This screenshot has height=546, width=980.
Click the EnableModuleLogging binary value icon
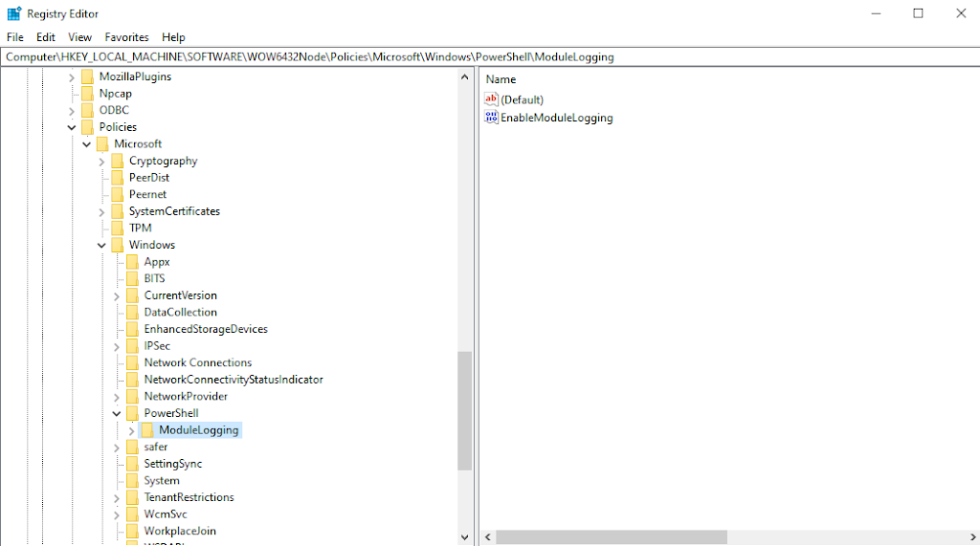(x=492, y=118)
